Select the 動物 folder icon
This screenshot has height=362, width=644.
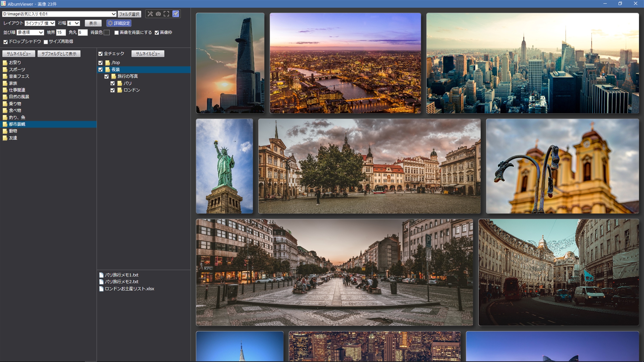pos(5,131)
